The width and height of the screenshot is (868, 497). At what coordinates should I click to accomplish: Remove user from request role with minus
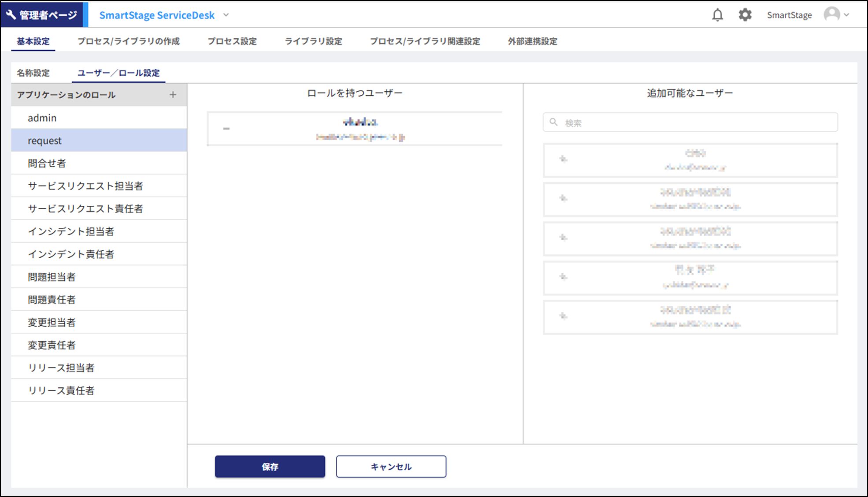click(226, 129)
